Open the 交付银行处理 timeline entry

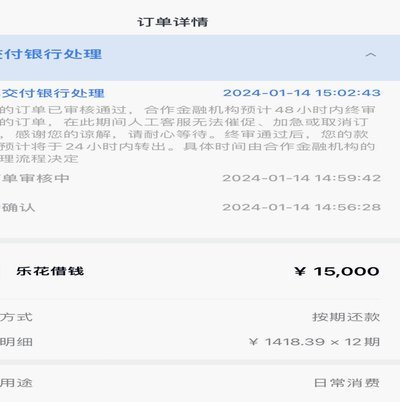tap(52, 93)
